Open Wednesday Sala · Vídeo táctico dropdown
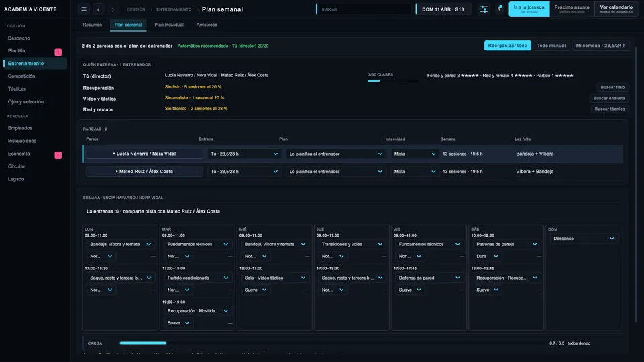The width and height of the screenshot is (644, 362). (x=274, y=278)
